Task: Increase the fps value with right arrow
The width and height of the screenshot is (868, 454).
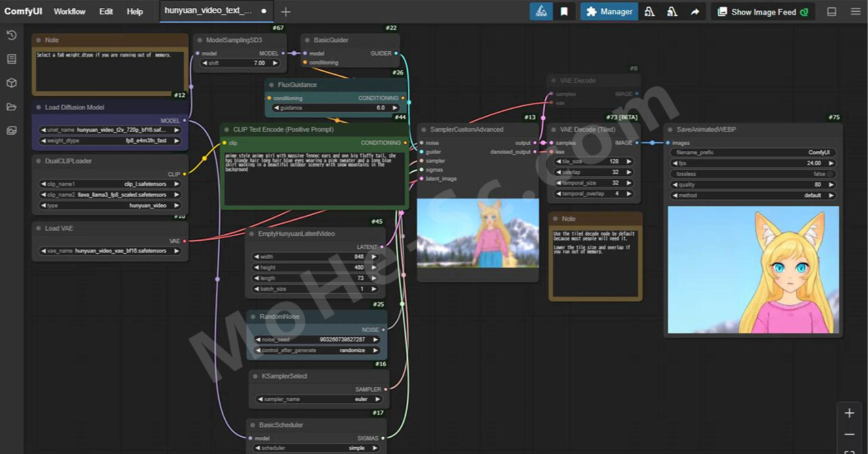Action: pos(831,163)
